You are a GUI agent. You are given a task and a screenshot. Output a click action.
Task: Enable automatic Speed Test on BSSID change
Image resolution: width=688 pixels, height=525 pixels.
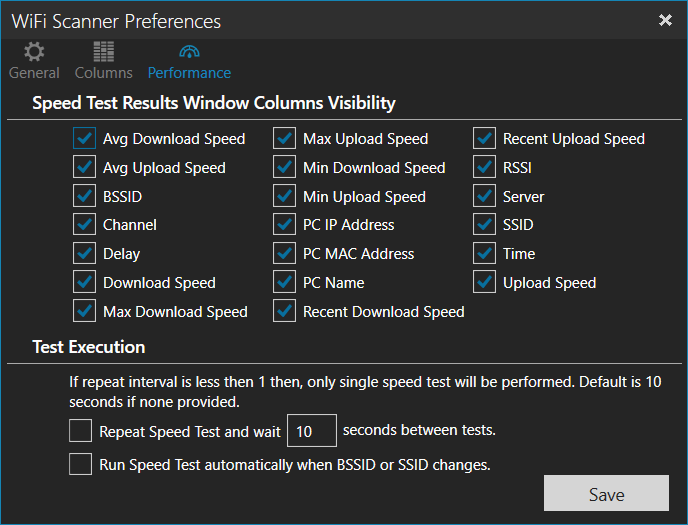coord(80,464)
